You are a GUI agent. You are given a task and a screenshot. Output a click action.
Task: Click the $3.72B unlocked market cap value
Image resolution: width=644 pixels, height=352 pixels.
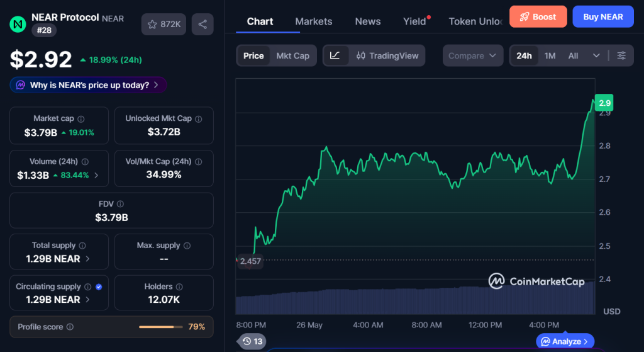[x=164, y=132]
